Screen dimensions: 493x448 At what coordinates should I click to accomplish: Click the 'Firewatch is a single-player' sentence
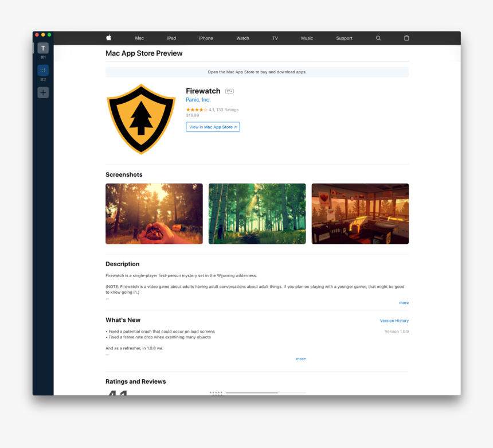[181, 275]
